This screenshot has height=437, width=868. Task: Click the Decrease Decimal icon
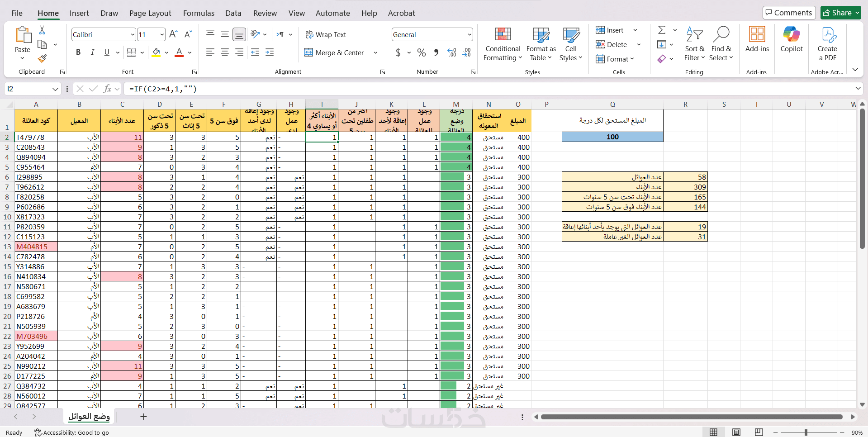tap(466, 52)
